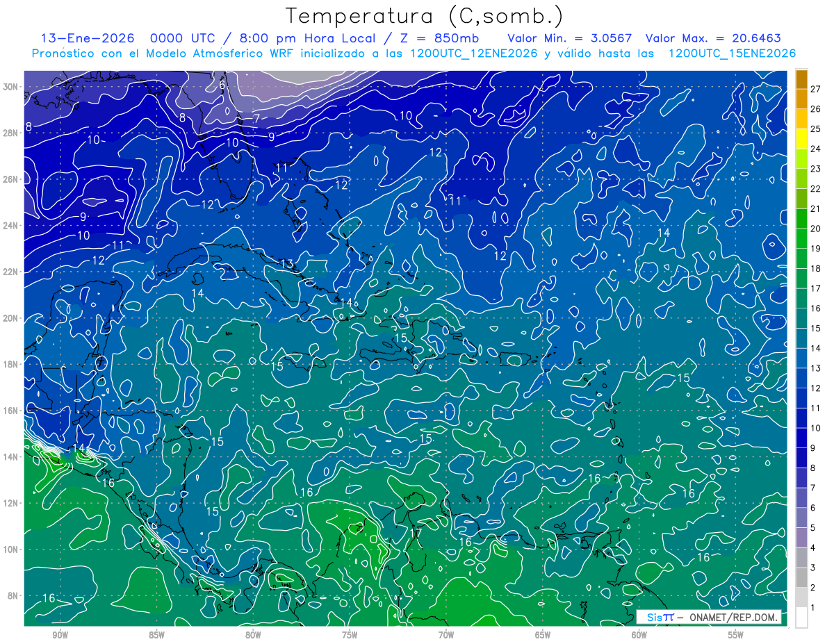Click the 16N latitude axis label
Viewport: 834px width, 644px height.
pos(11,411)
